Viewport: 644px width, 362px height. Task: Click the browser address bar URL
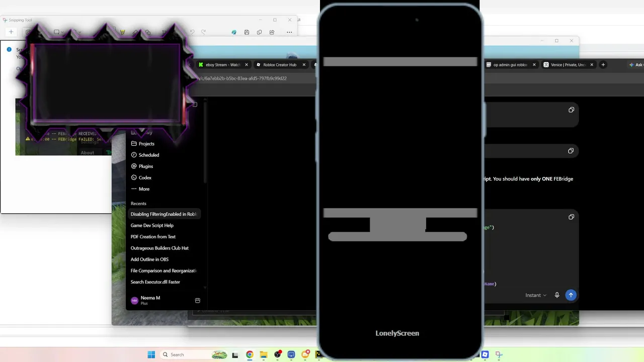(243, 78)
